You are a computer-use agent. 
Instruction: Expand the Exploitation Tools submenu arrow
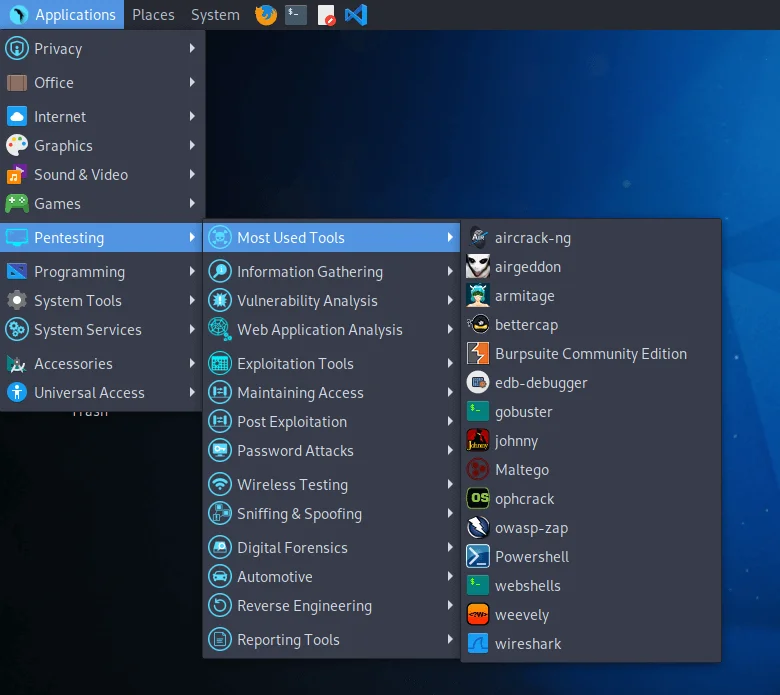click(x=450, y=363)
